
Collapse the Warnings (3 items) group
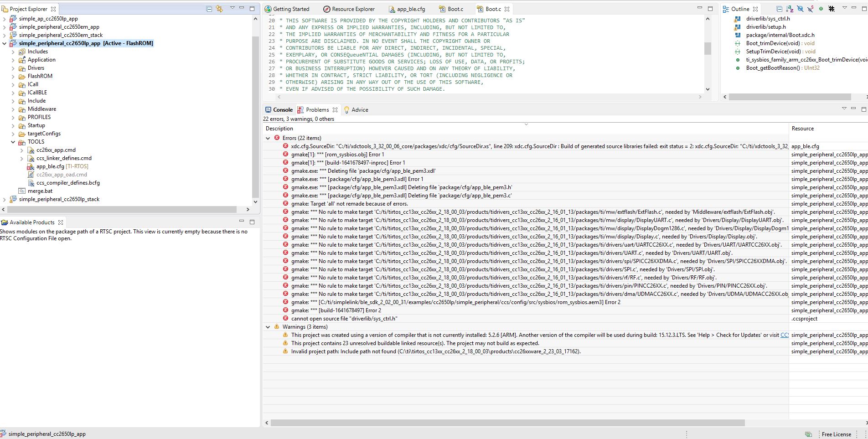pyautogui.click(x=268, y=327)
